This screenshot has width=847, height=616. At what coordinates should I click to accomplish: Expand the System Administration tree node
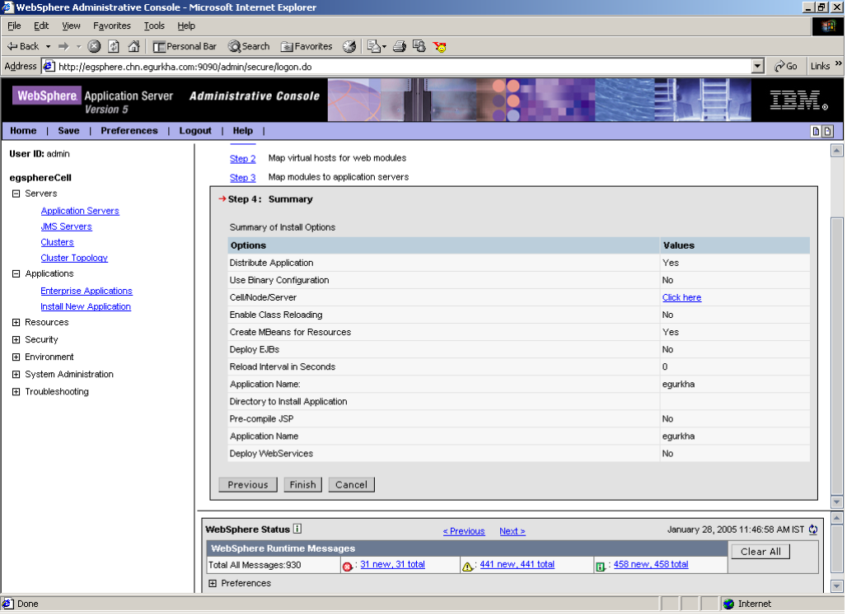tap(16, 375)
